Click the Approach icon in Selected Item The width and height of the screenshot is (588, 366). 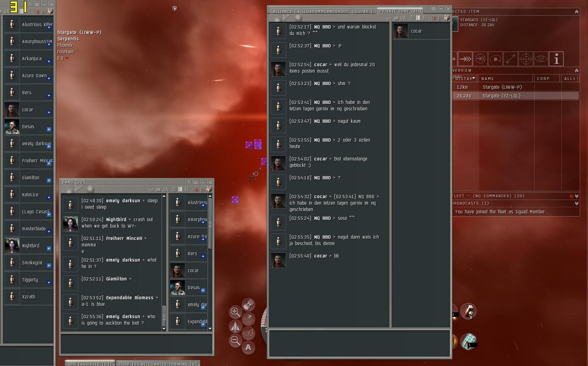pyautogui.click(x=454, y=59)
